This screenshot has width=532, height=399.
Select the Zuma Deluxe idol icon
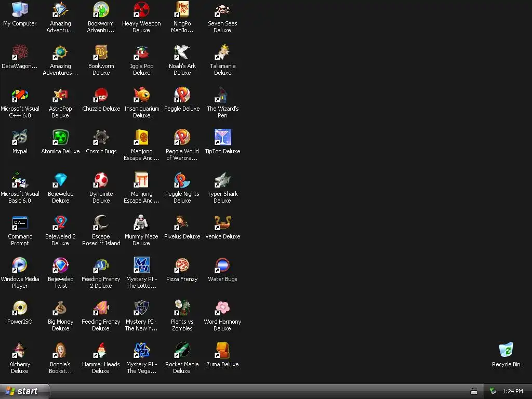222,350
